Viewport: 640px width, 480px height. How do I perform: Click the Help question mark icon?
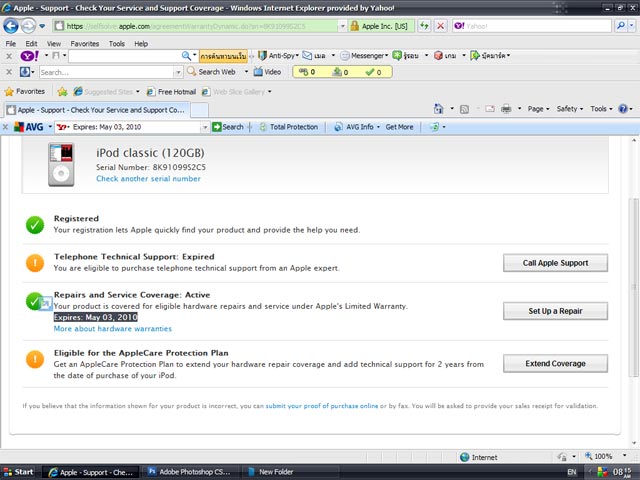click(623, 109)
